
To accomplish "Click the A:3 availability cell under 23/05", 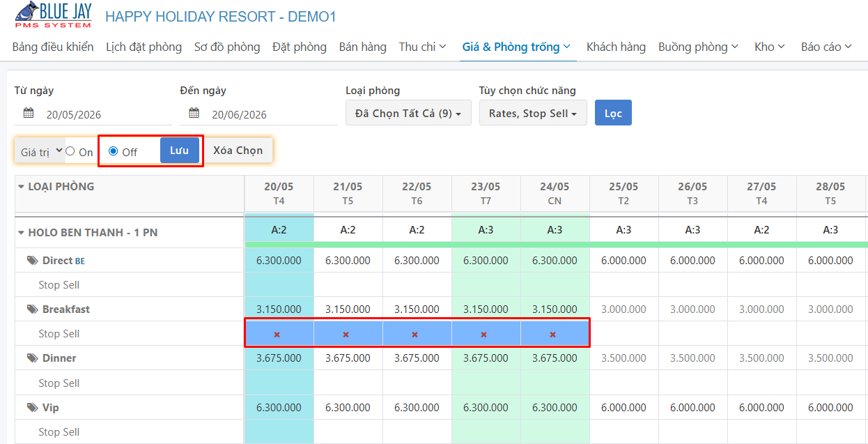I will pos(486,230).
